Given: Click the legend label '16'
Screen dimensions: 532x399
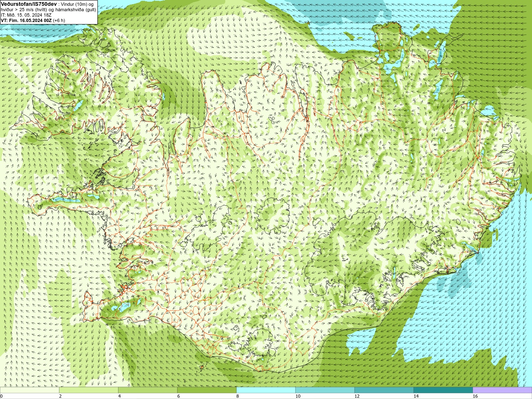Looking at the screenshot, I should (x=475, y=396).
